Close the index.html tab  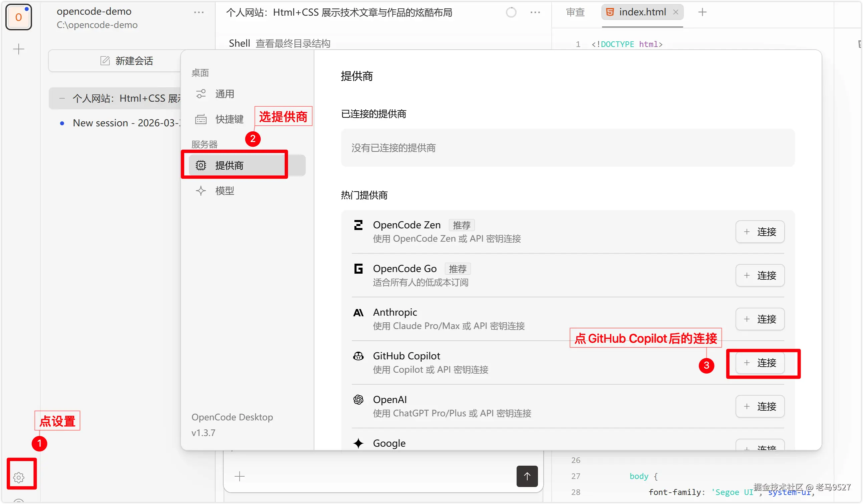(675, 12)
